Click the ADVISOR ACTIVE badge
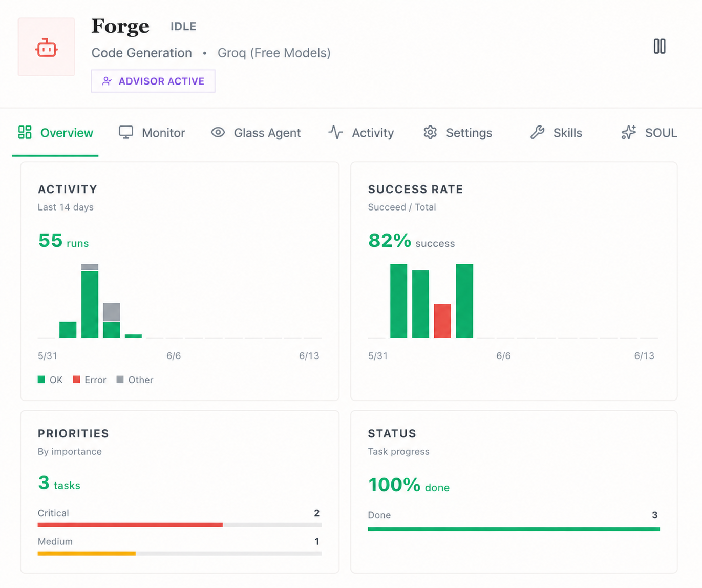This screenshot has height=588, width=702. 153,81
